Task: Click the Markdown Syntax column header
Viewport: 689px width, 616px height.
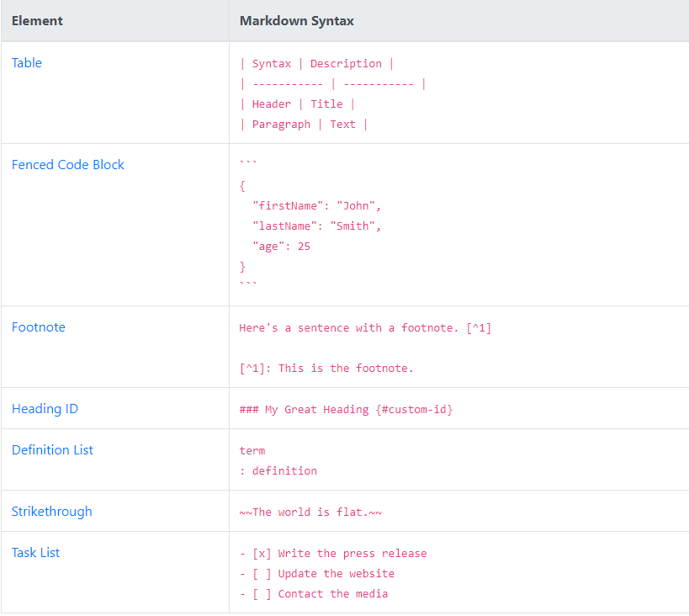Action: (296, 21)
